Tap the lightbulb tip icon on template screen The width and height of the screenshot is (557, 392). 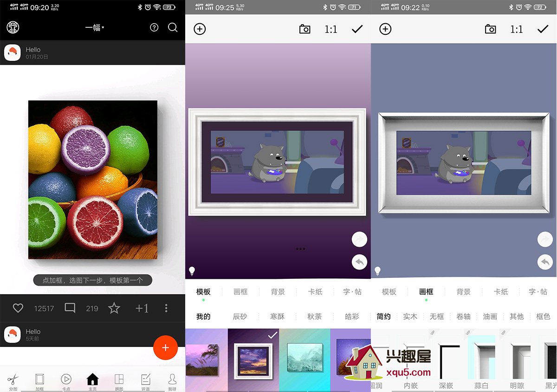pos(192,271)
